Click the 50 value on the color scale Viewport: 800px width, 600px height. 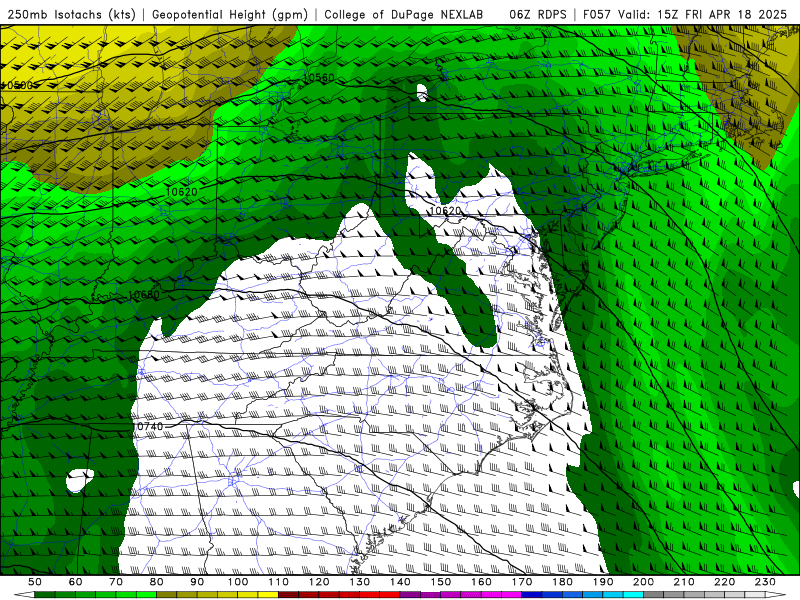point(35,582)
